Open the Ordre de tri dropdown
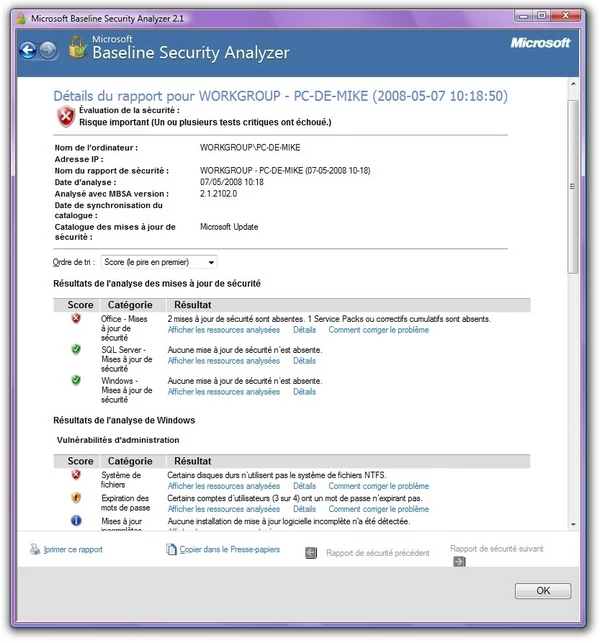This screenshot has width=600, height=643. [x=159, y=262]
